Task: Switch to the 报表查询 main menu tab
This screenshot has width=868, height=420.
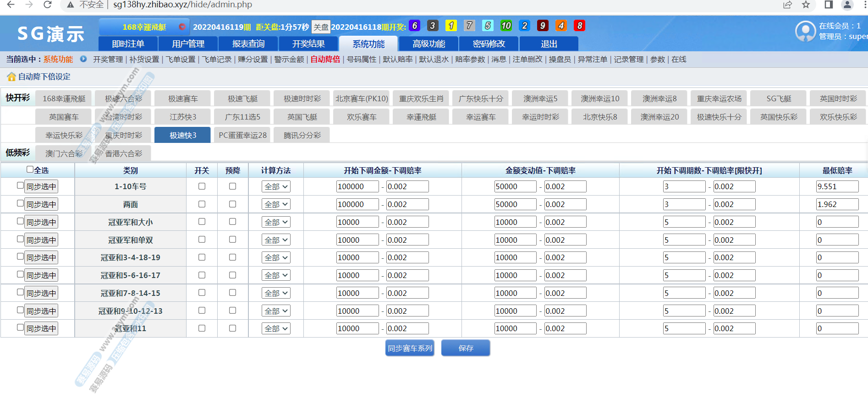Action: (248, 44)
